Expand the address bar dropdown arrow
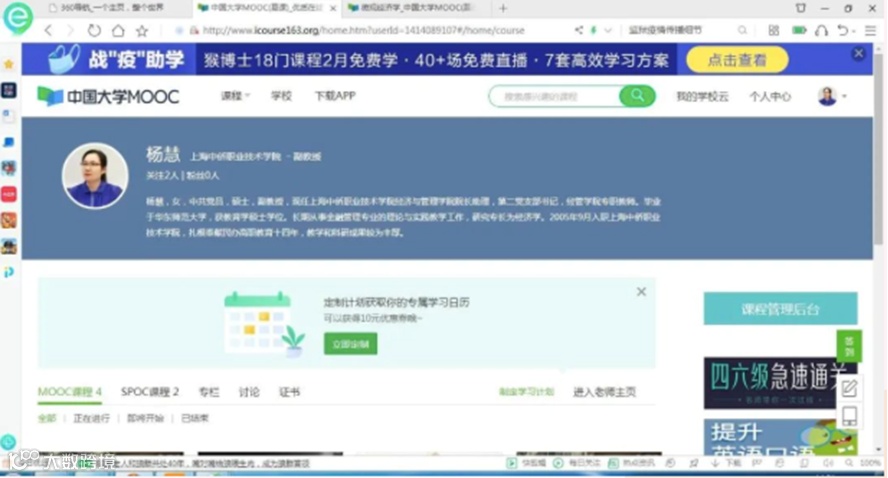Viewport: 888px width, 478px height. coord(608,30)
